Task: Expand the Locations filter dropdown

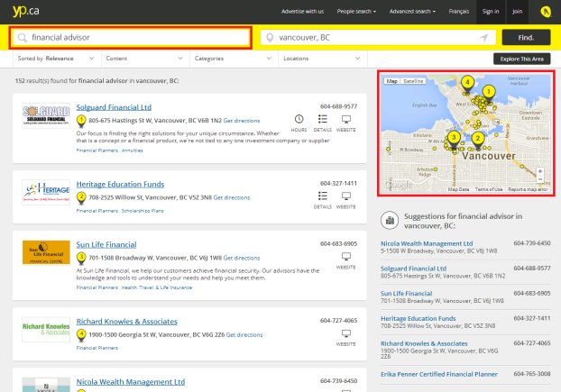Action: 318,59
